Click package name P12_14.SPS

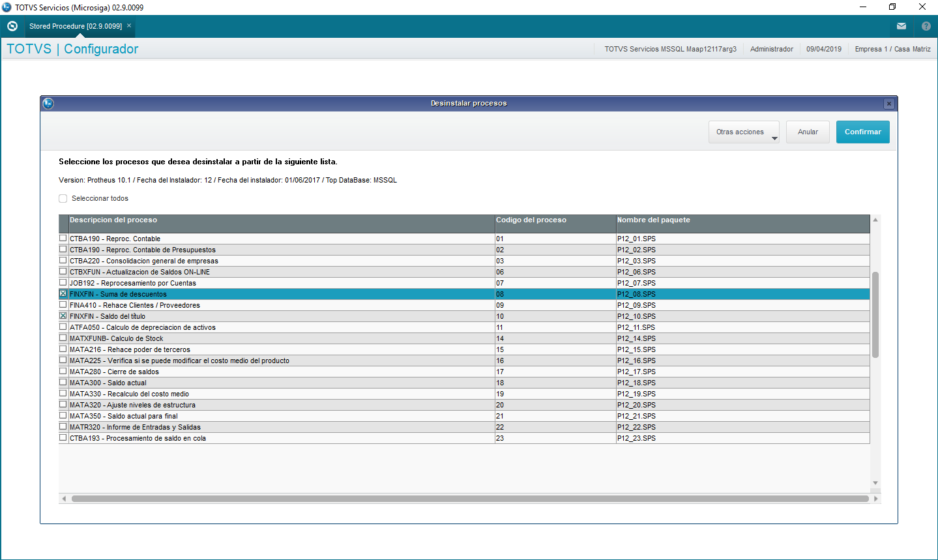click(x=636, y=338)
